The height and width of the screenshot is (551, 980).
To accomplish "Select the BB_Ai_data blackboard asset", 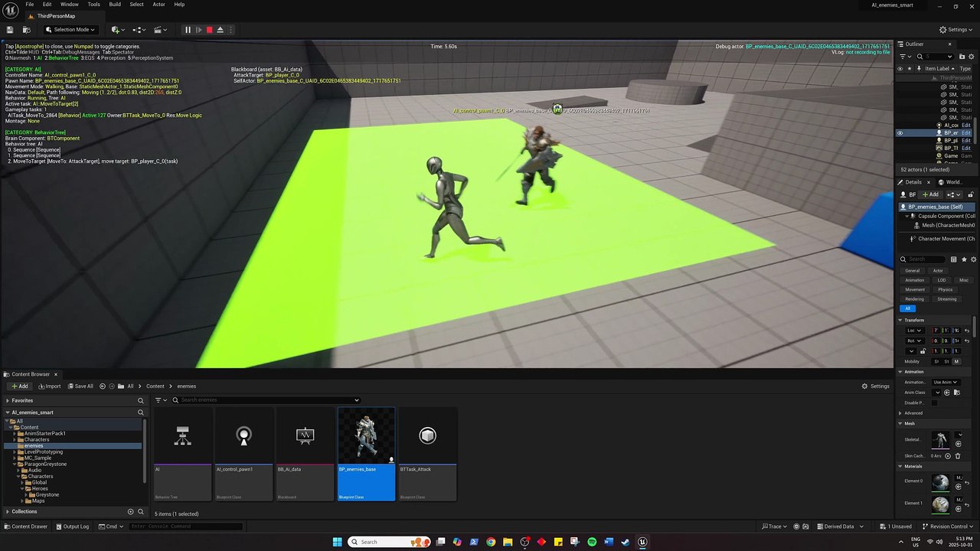I will coord(305,454).
